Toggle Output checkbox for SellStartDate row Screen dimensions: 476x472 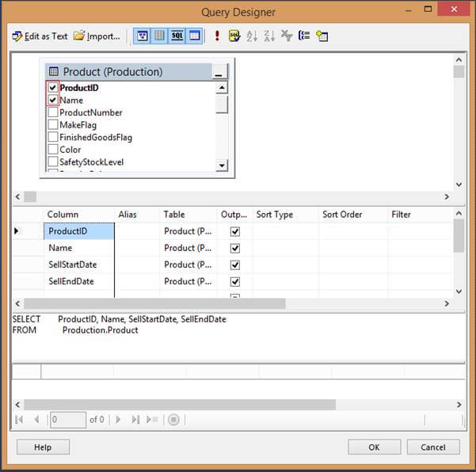pos(235,265)
